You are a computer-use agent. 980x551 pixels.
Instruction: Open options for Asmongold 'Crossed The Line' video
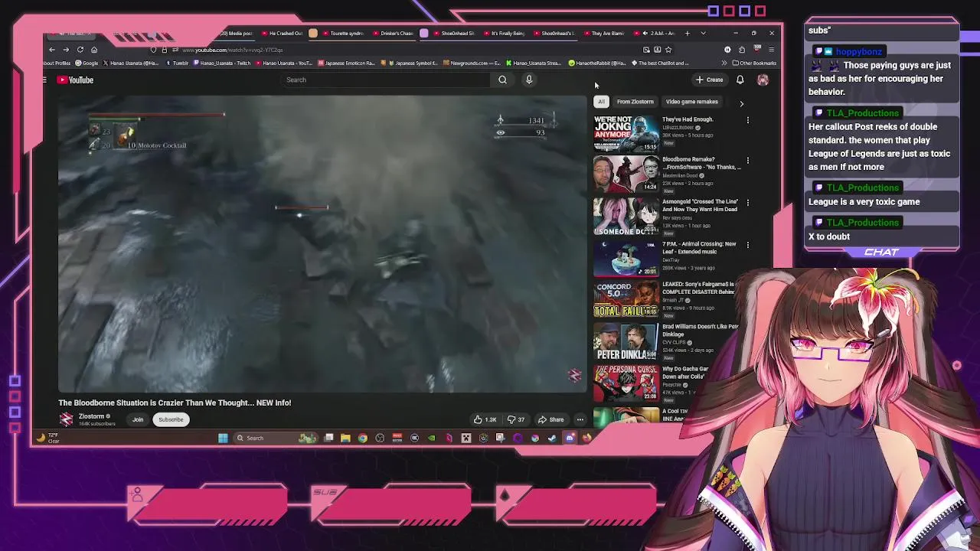pyautogui.click(x=748, y=203)
